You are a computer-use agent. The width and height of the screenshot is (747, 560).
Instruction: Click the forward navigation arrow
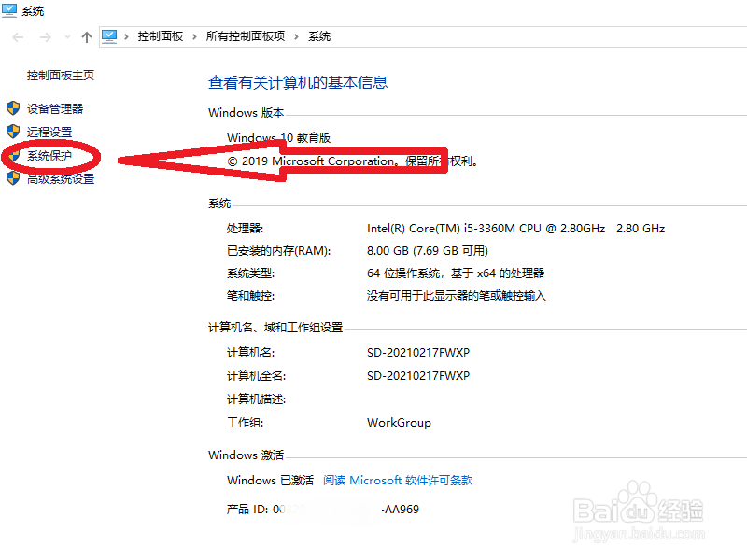point(44,36)
